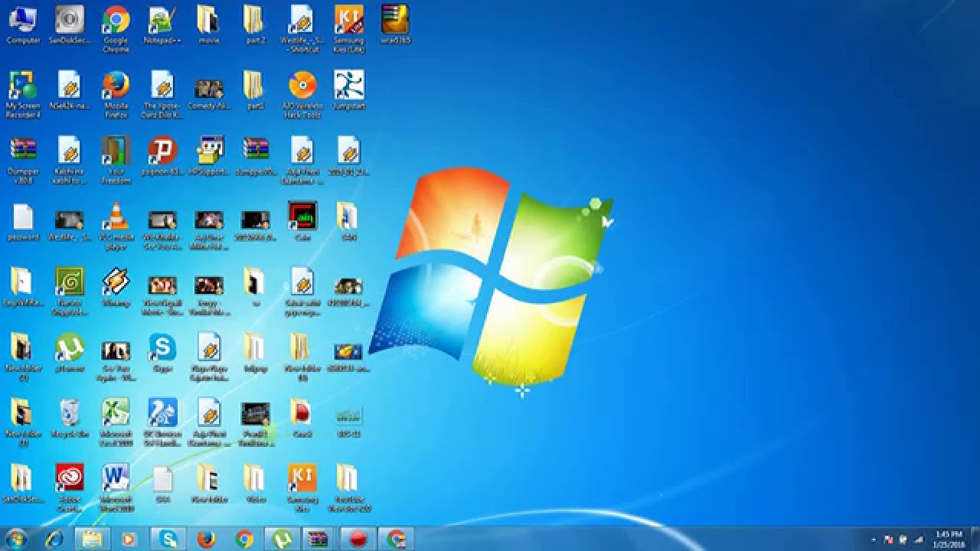The image size is (980, 551).
Task: Select the Mozilla Firefox desktop shortcut
Action: click(116, 95)
